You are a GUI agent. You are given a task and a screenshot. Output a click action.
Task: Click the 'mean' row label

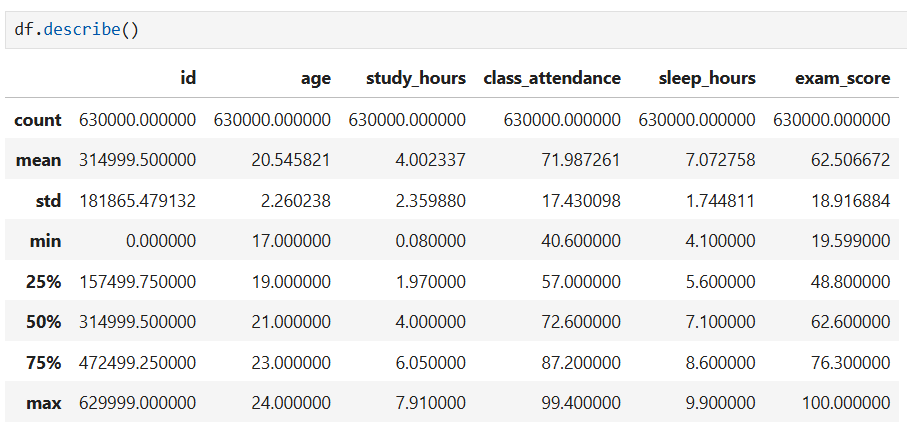pyautogui.click(x=38, y=160)
